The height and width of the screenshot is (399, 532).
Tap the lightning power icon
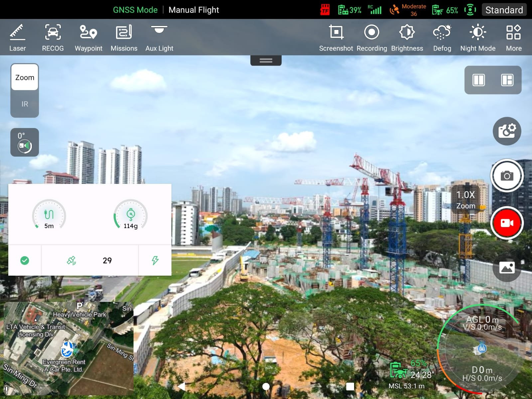(x=155, y=260)
